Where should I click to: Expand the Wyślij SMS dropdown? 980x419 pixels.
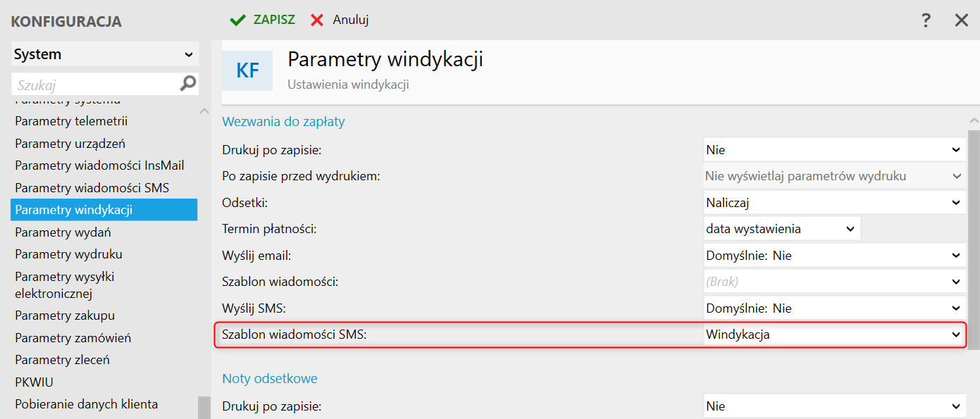(835, 308)
